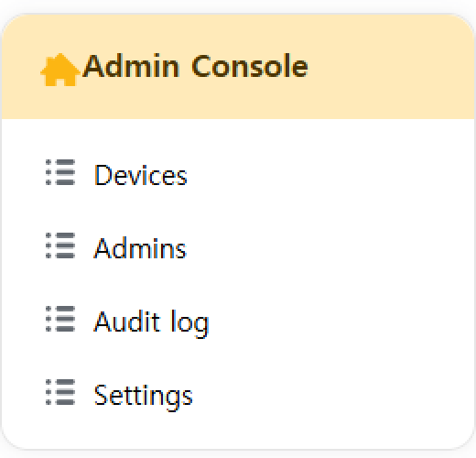Return home via the house icon
This screenshot has height=458, width=476.
60,70
